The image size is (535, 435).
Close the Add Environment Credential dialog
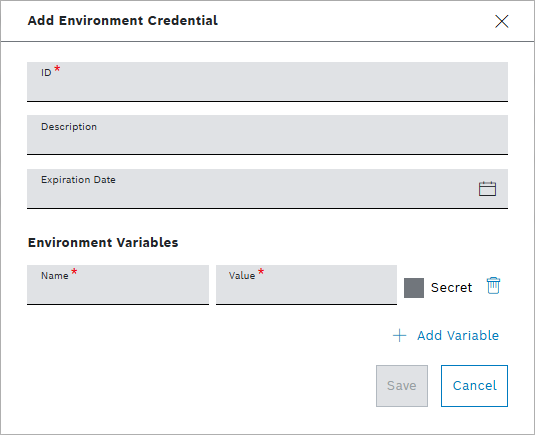[502, 21]
